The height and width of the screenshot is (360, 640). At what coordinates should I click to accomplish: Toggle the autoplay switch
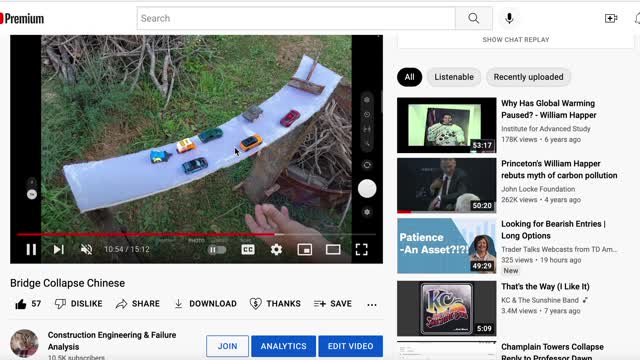(x=217, y=249)
